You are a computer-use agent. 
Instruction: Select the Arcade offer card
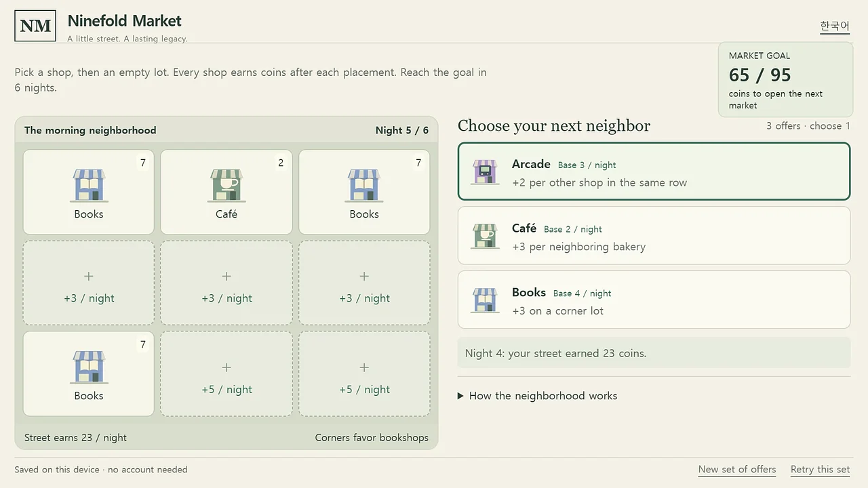click(x=654, y=171)
